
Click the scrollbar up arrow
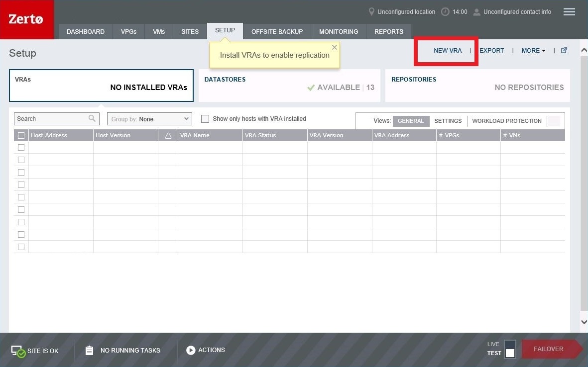pyautogui.click(x=584, y=50)
